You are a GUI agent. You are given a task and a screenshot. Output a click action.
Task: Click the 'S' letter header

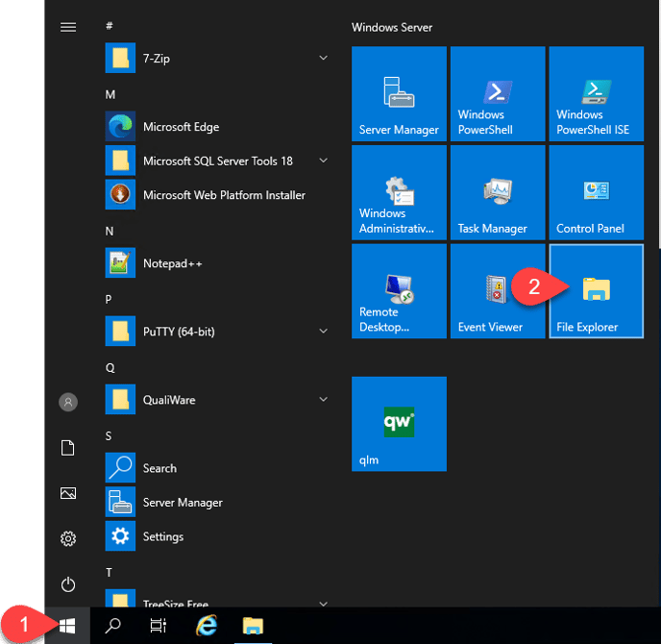(109, 435)
